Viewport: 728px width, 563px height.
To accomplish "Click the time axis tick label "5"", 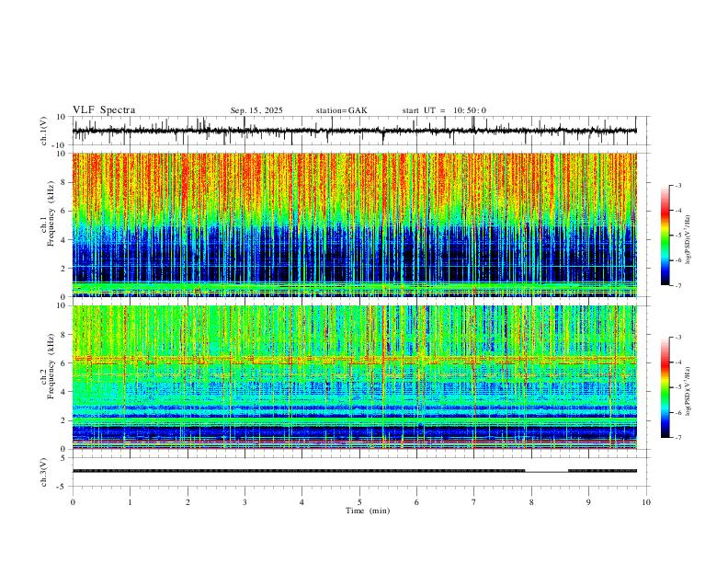I will (x=359, y=502).
